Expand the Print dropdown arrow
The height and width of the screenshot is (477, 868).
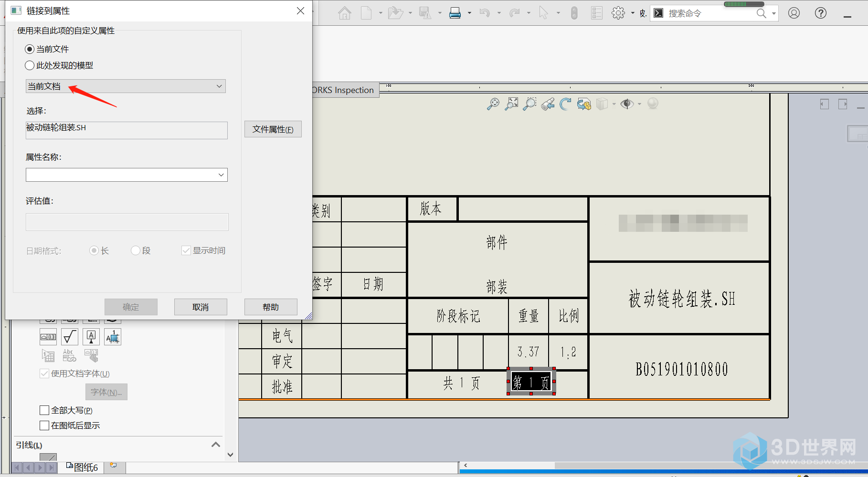point(469,13)
